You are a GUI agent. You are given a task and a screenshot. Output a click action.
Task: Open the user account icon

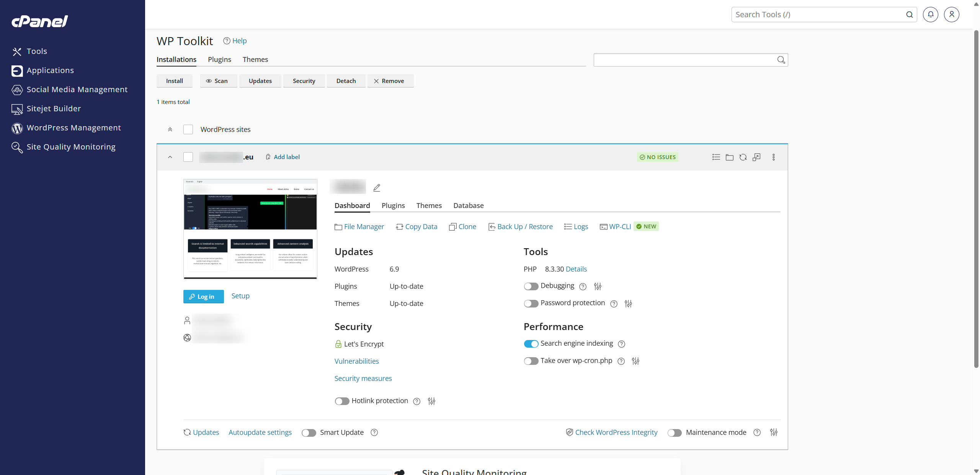point(951,15)
